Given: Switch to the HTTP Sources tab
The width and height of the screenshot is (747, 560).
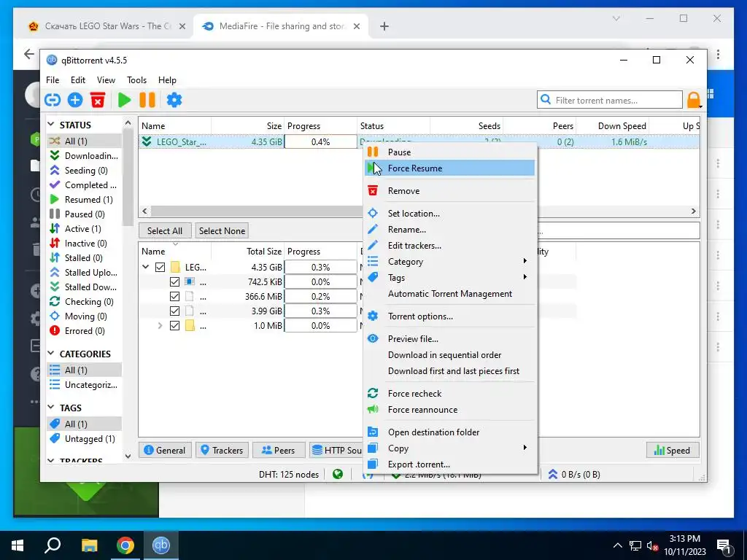Looking at the screenshot, I should pyautogui.click(x=336, y=450).
